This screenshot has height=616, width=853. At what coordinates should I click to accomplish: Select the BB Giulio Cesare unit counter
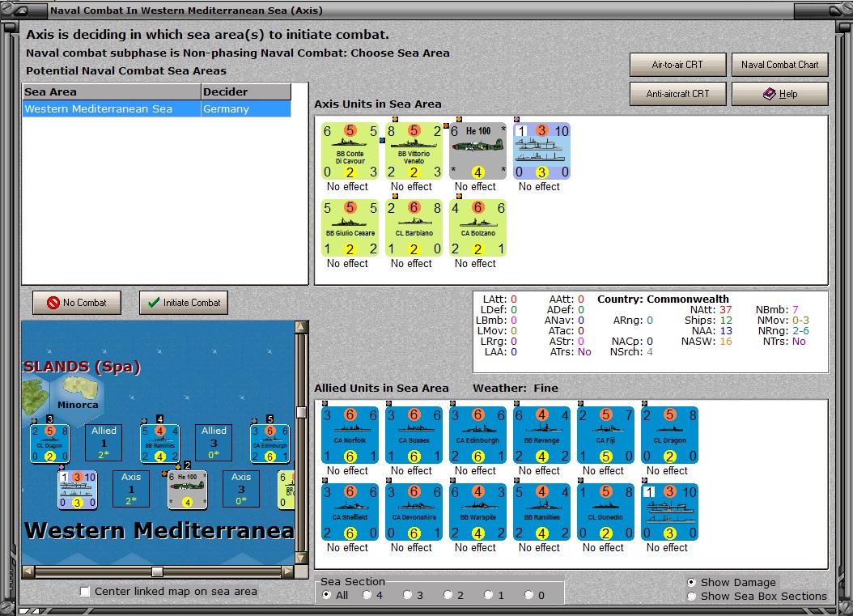coord(350,227)
